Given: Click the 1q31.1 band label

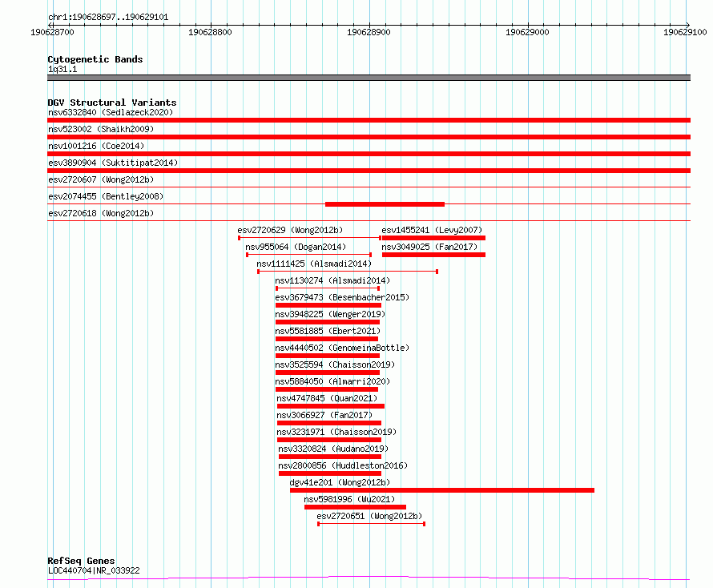Looking at the screenshot, I should pyautogui.click(x=62, y=69).
